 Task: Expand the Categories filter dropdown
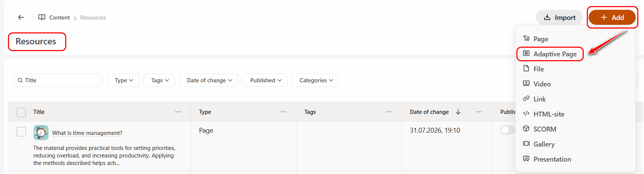coord(315,80)
